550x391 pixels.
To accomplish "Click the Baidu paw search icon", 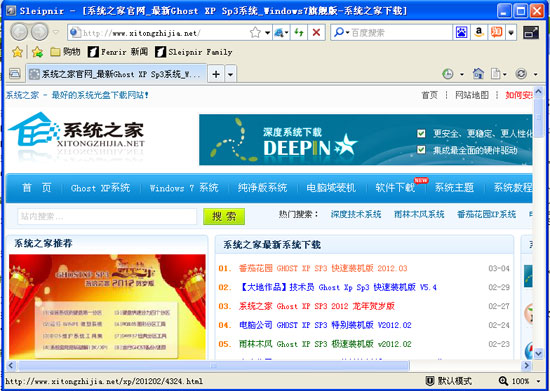I will point(461,33).
